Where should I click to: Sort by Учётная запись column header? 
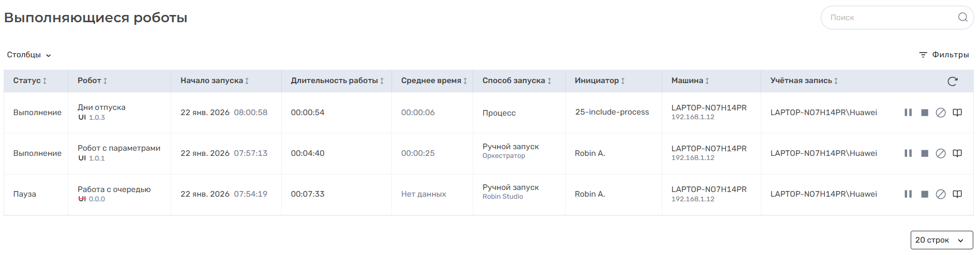804,81
